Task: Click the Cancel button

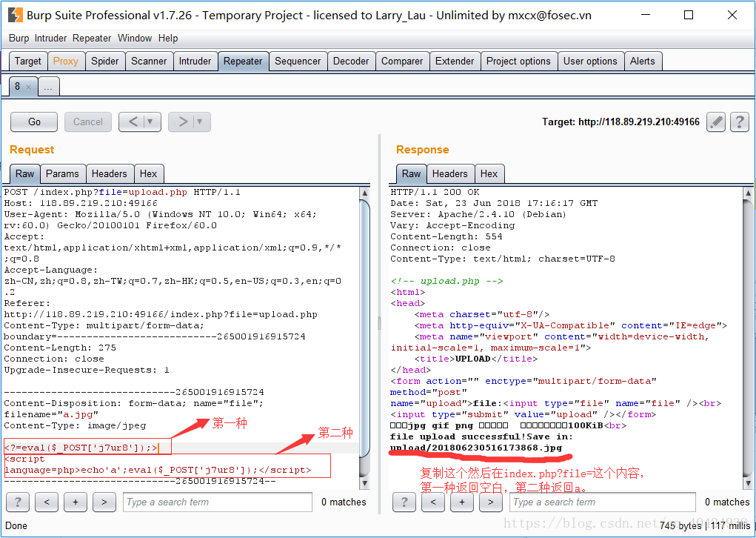Action: click(x=88, y=122)
